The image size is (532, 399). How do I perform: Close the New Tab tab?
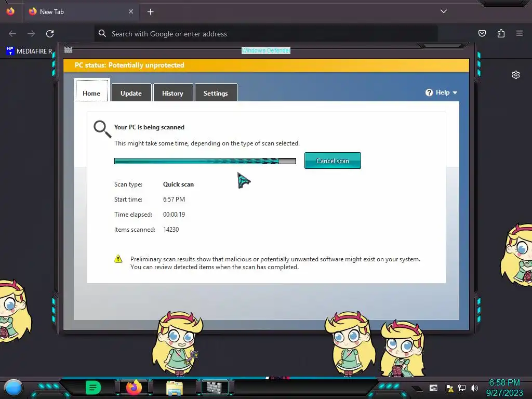[x=131, y=11]
